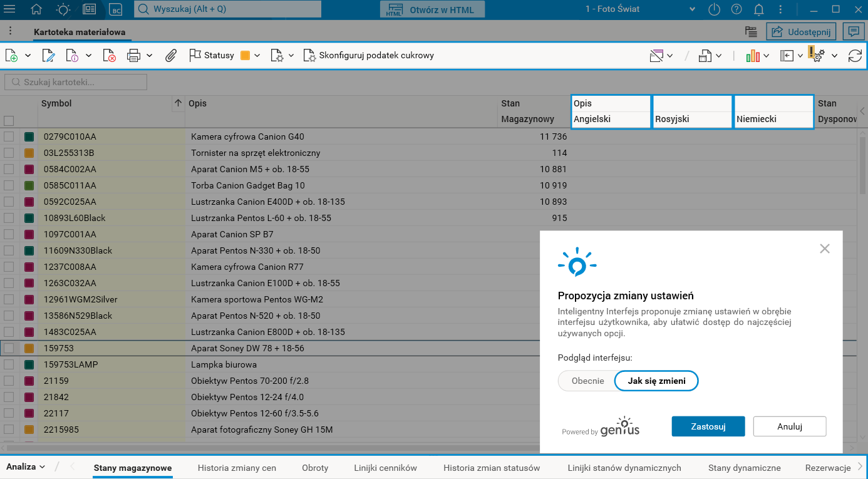This screenshot has width=868, height=479.
Task: Tick the checkbox for row 03L255313B
Action: (x=9, y=153)
